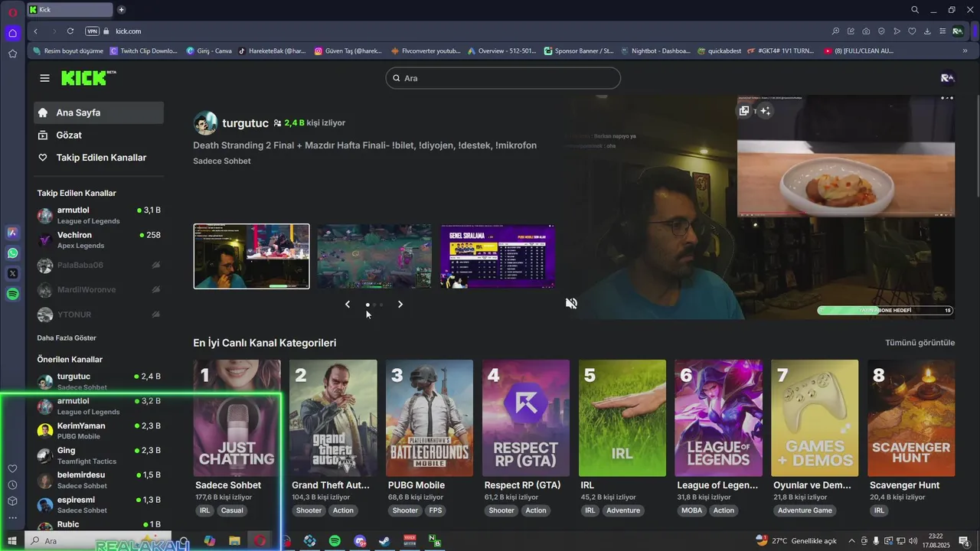The height and width of the screenshot is (551, 980).
Task: Open the user avatar in Kick header
Action: coord(948,78)
